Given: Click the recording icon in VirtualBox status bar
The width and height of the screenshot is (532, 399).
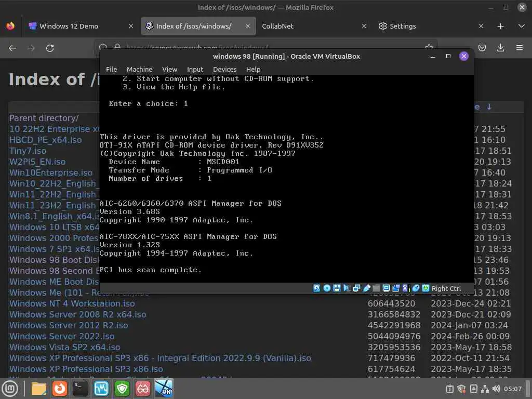Looking at the screenshot, I should (396, 288).
